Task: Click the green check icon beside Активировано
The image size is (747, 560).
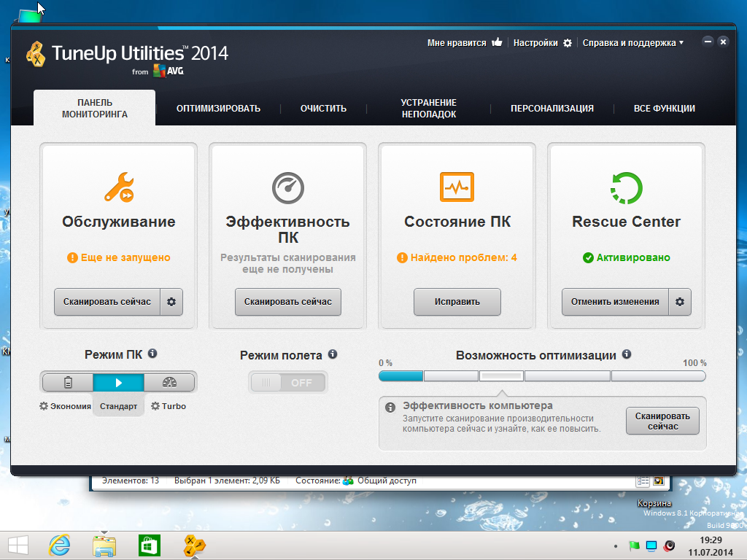Action: 589,257
